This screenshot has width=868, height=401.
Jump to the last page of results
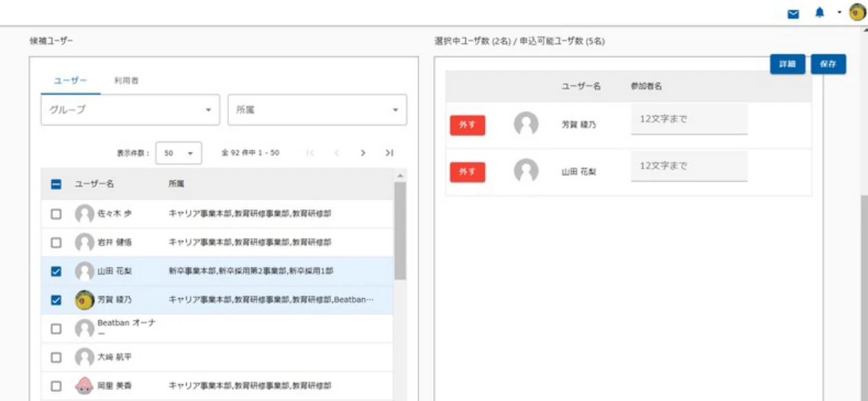[x=390, y=153]
